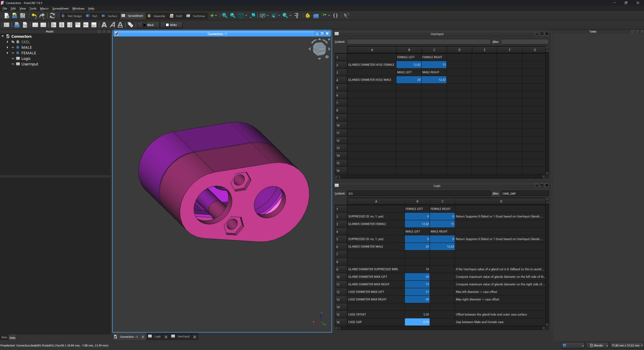
Task: Switch to the Part Design workbench
Action: [72, 16]
